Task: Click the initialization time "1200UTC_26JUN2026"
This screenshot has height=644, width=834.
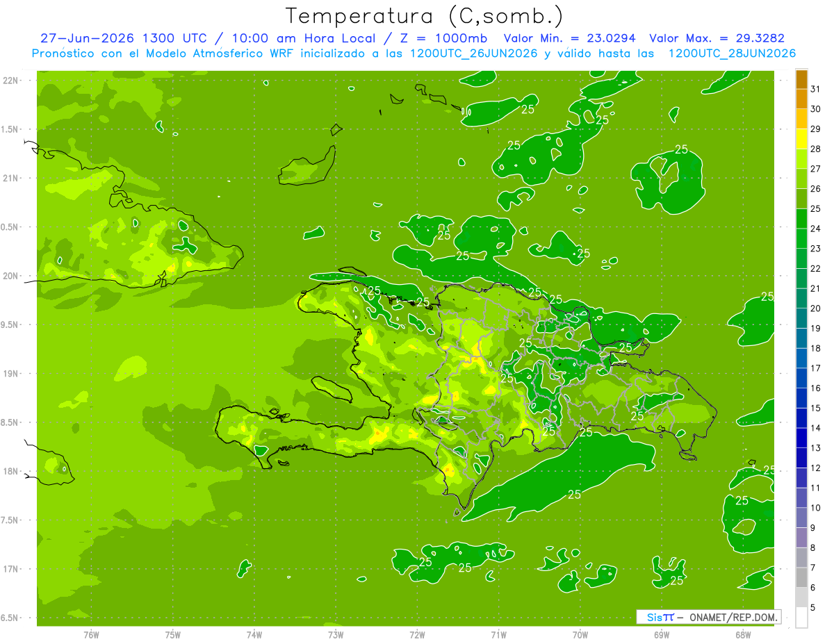Action: pyautogui.click(x=474, y=53)
